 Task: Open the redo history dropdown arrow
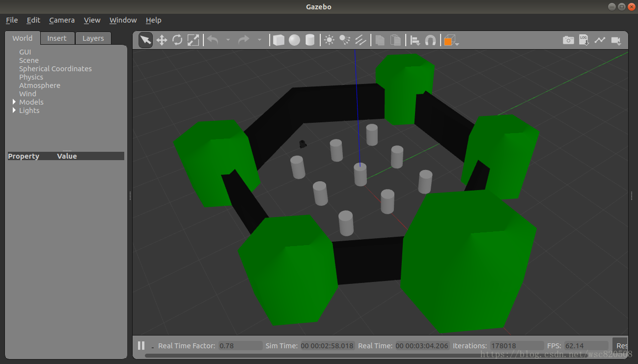coord(259,40)
